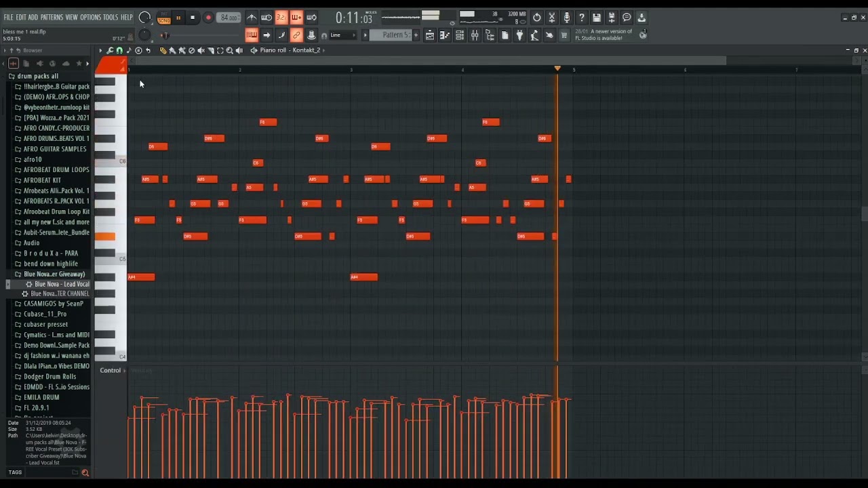Screen dimensions: 868x488
Task: Open the plugin picker plug icon
Action: coord(519,35)
